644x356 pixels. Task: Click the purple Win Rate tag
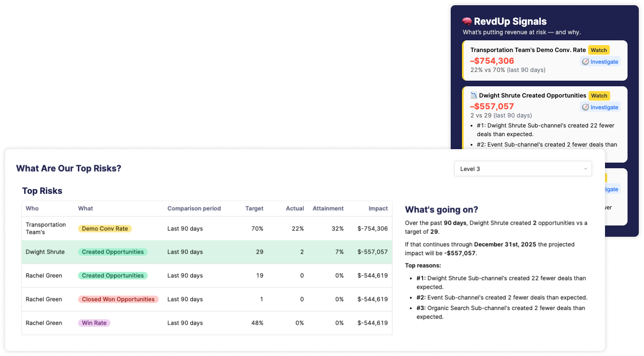tap(94, 323)
